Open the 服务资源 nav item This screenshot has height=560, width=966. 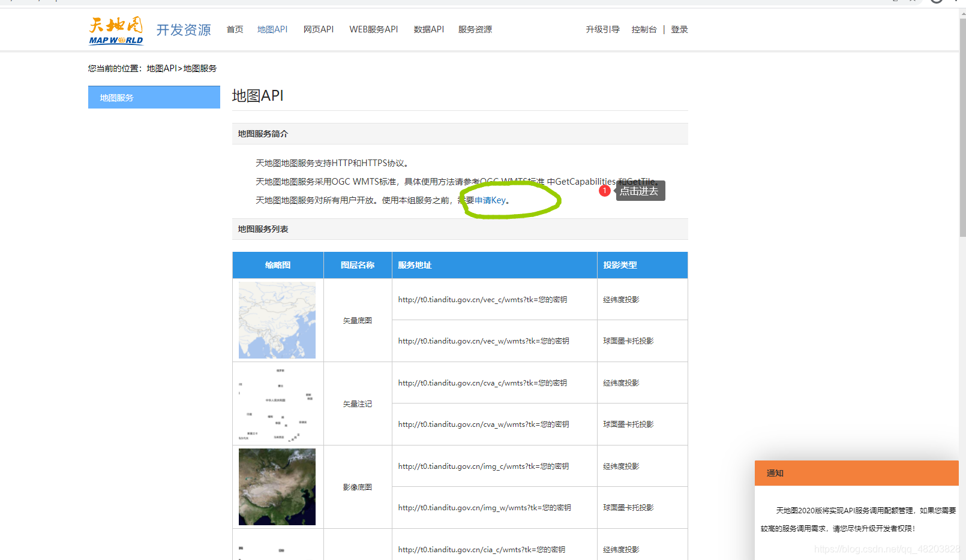(x=475, y=29)
